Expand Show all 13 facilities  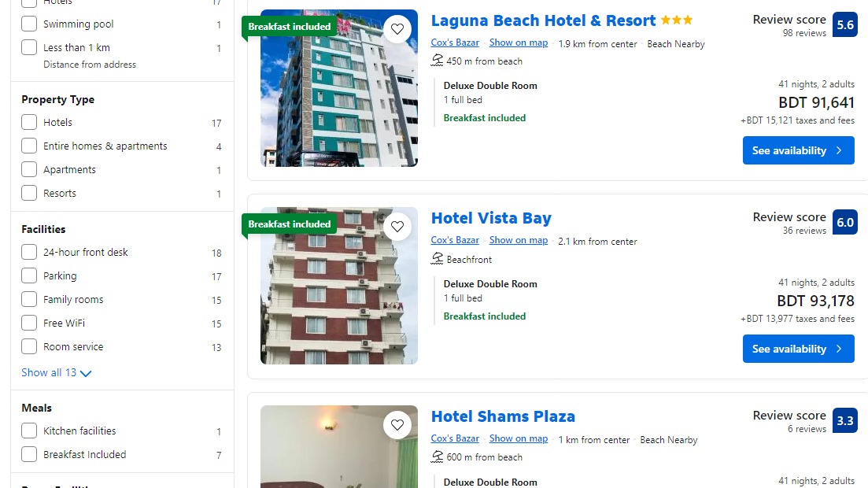point(56,373)
